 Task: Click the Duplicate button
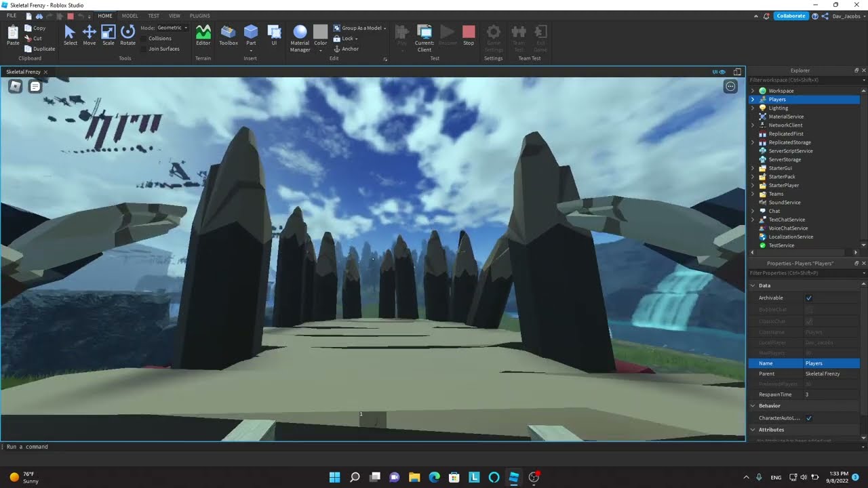click(x=39, y=49)
